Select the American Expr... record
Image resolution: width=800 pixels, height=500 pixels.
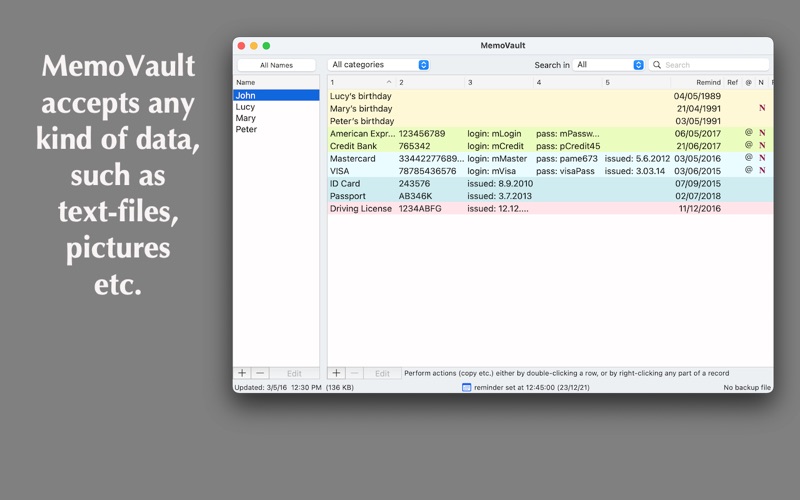tap(550, 133)
